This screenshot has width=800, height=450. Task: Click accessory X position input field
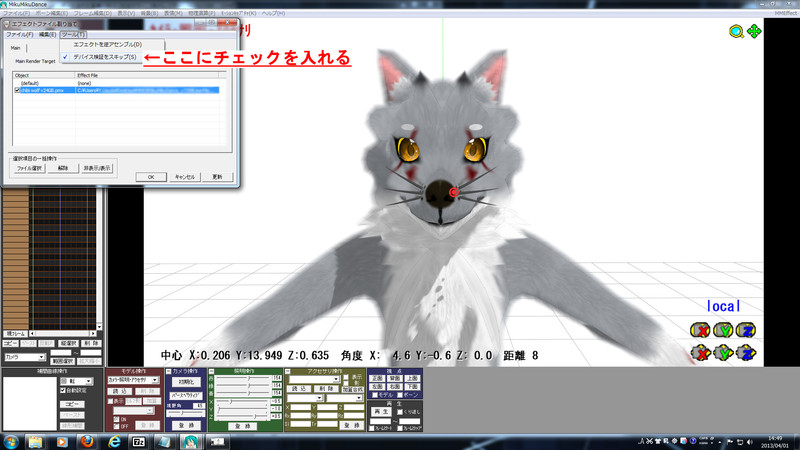301,408
